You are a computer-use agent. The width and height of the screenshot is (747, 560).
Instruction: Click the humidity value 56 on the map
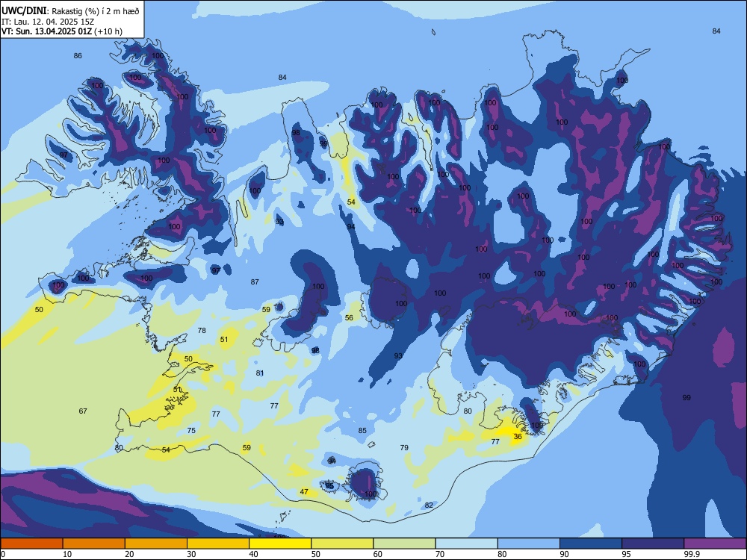(349, 317)
